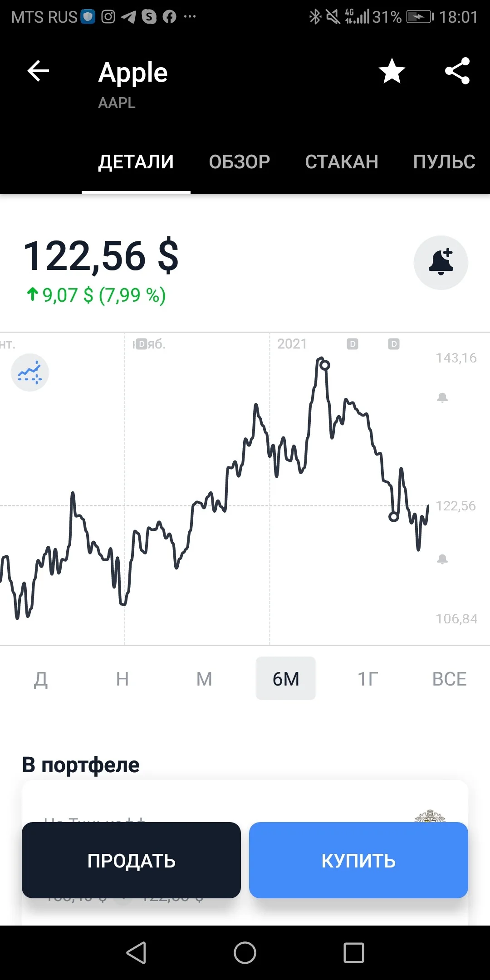
Task: Tap the upper price alert bell
Action: coord(442,398)
